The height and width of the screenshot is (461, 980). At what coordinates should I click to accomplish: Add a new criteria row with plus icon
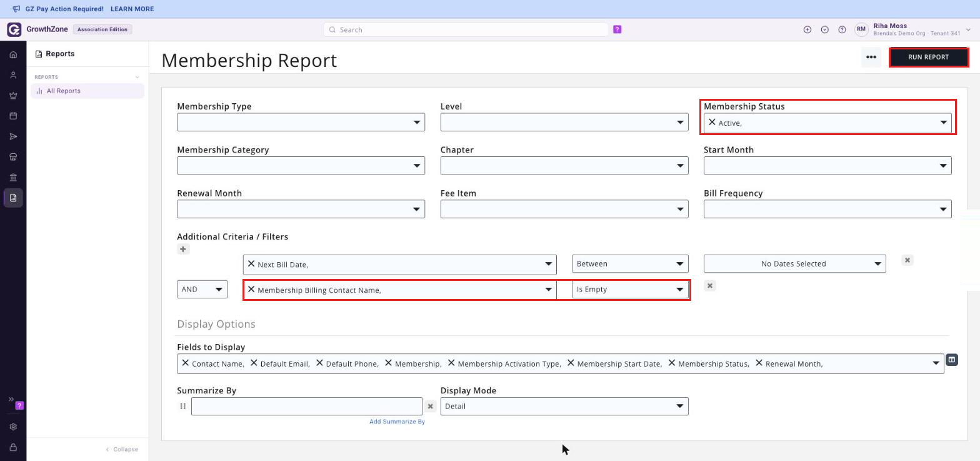coord(183,249)
